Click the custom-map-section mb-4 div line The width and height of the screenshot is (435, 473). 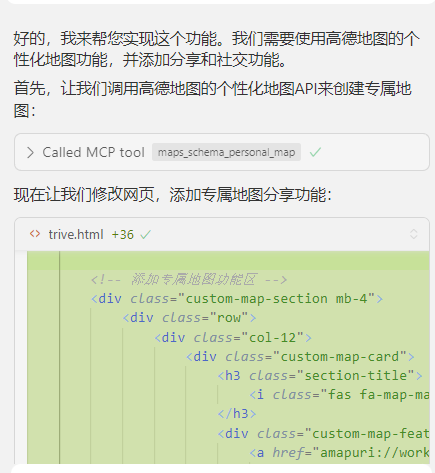(x=237, y=299)
